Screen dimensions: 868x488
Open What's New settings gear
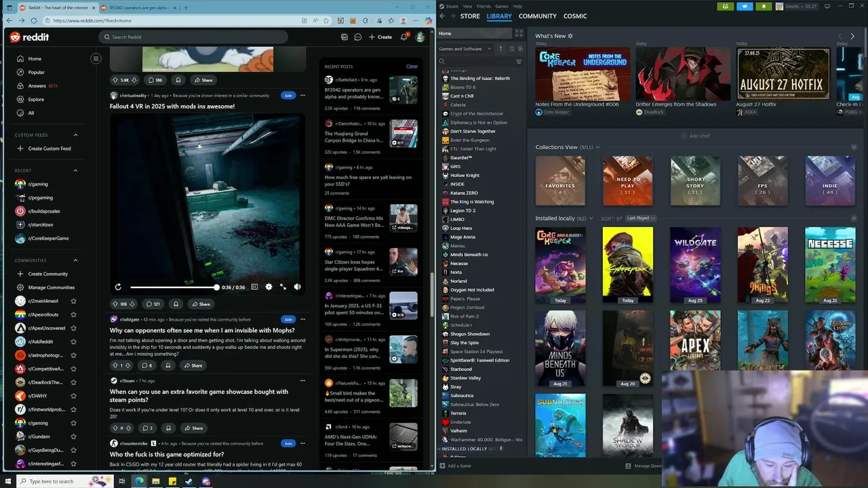click(x=570, y=36)
